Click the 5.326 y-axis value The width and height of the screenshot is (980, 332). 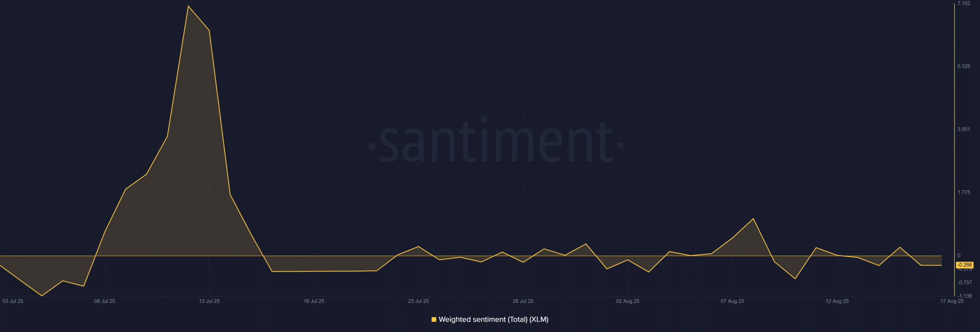[964, 66]
